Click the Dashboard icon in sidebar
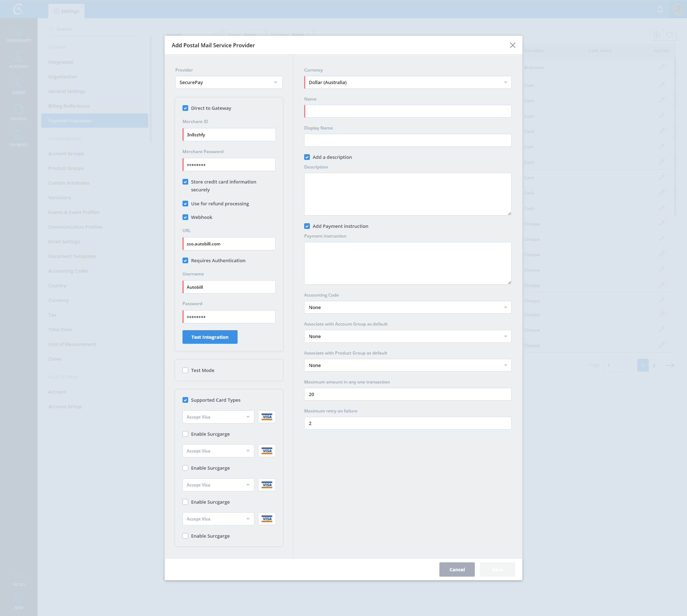This screenshot has width=687, height=616. coord(19,32)
